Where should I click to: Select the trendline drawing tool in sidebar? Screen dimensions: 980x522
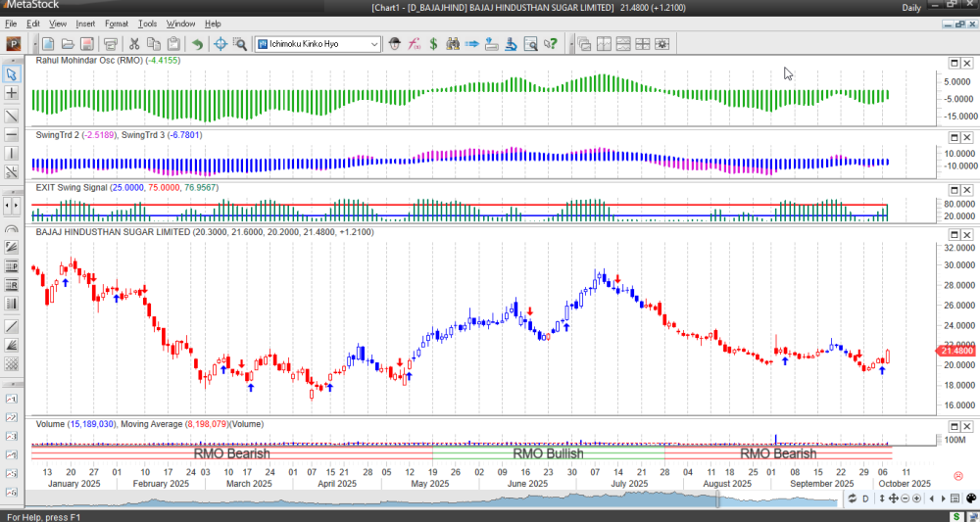(x=12, y=115)
